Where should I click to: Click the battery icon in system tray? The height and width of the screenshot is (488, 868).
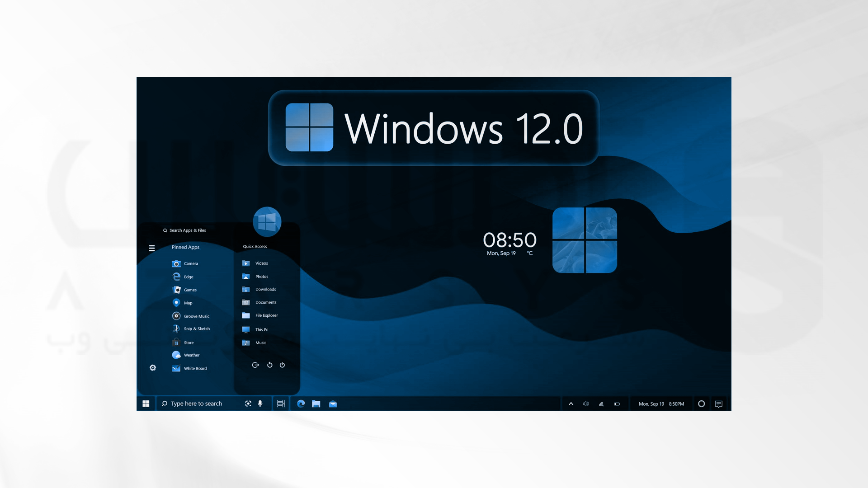coord(617,404)
